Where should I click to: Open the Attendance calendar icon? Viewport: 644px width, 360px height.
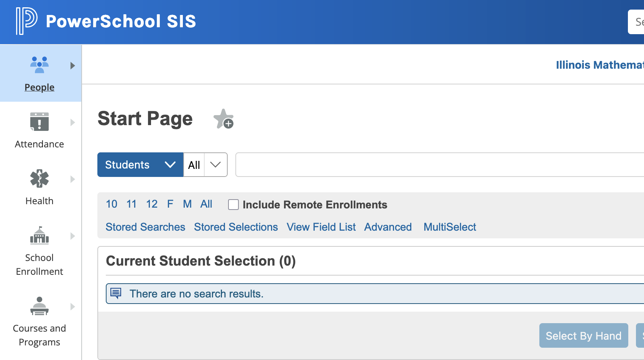[x=39, y=122]
